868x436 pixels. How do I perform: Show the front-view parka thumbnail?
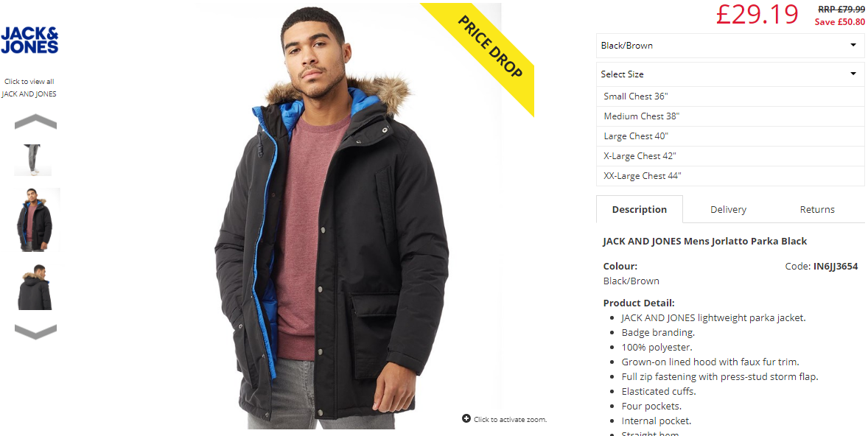pyautogui.click(x=35, y=220)
